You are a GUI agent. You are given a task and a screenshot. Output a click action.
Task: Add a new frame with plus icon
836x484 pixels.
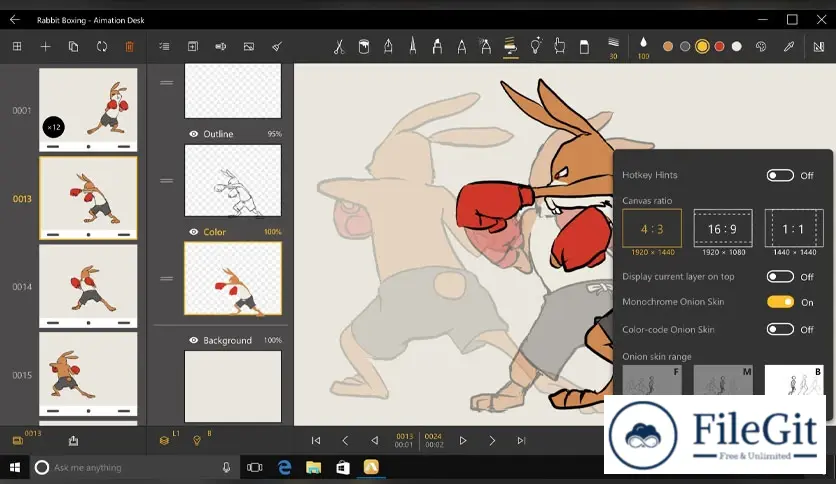tap(45, 46)
